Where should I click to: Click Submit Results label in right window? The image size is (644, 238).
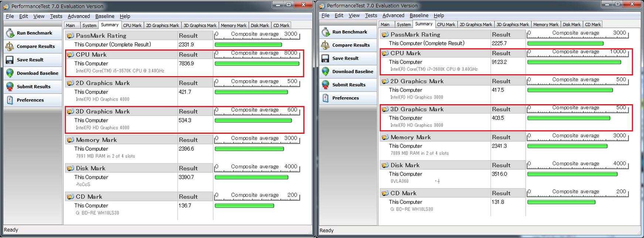pyautogui.click(x=349, y=85)
